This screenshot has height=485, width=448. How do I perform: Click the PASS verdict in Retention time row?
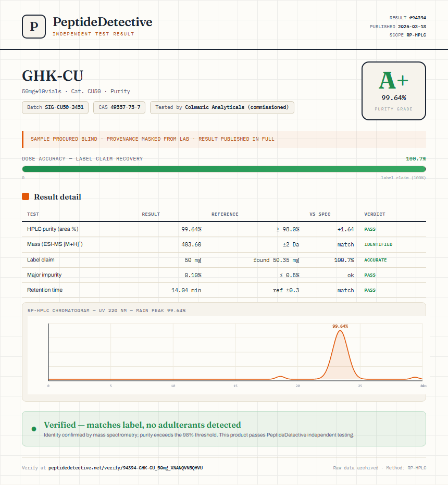tap(370, 290)
